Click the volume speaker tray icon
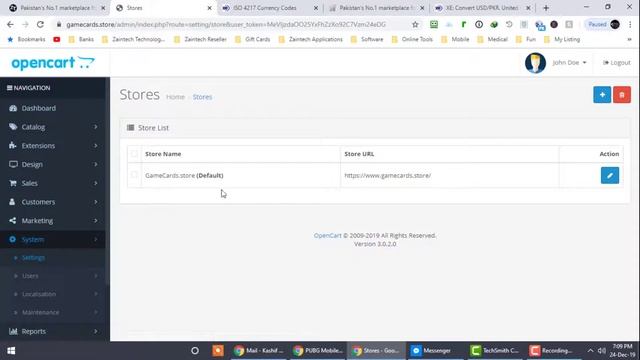The height and width of the screenshot is (360, 640). (602, 351)
